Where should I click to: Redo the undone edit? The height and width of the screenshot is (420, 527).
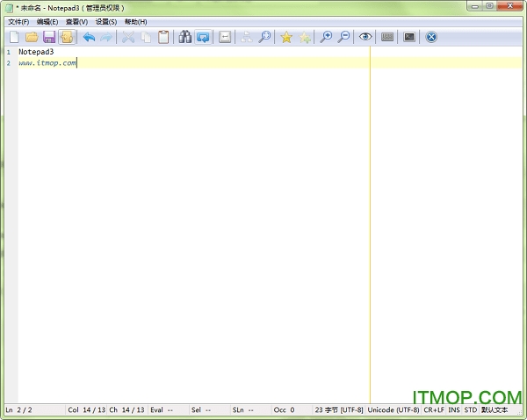click(106, 37)
